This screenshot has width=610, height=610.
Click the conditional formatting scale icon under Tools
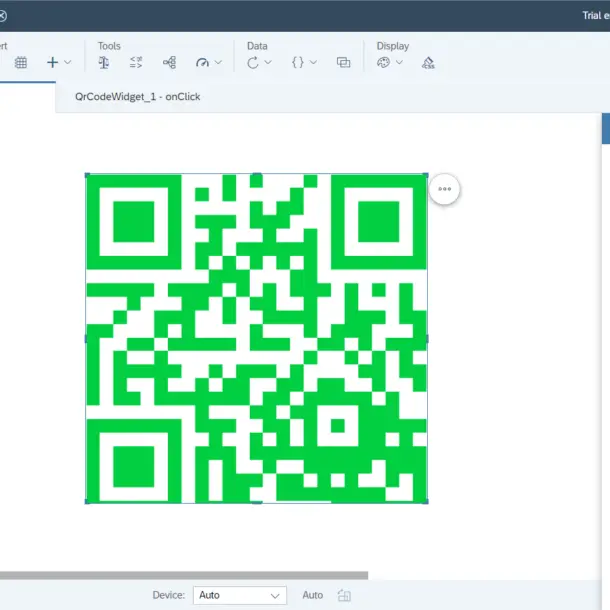coord(103,63)
